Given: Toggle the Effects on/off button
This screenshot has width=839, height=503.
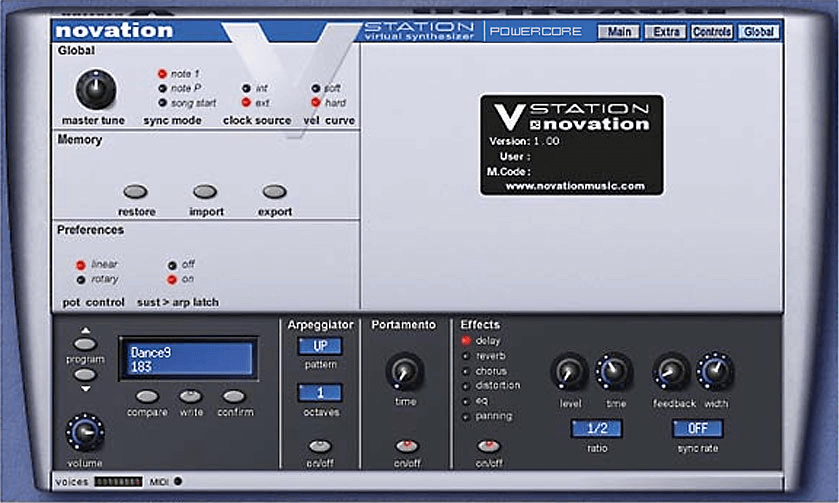Looking at the screenshot, I should coord(489,446).
